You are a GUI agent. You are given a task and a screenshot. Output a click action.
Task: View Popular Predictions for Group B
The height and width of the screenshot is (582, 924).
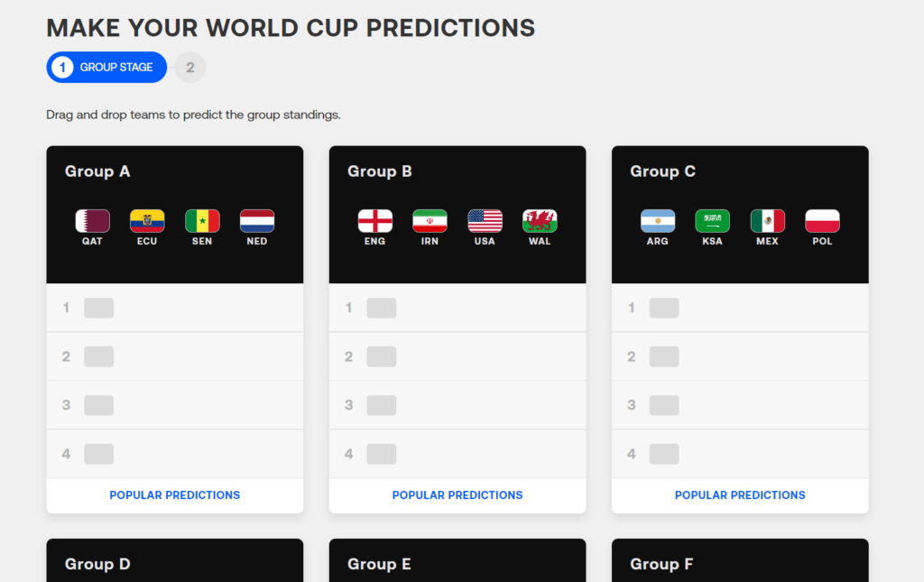pyautogui.click(x=457, y=495)
